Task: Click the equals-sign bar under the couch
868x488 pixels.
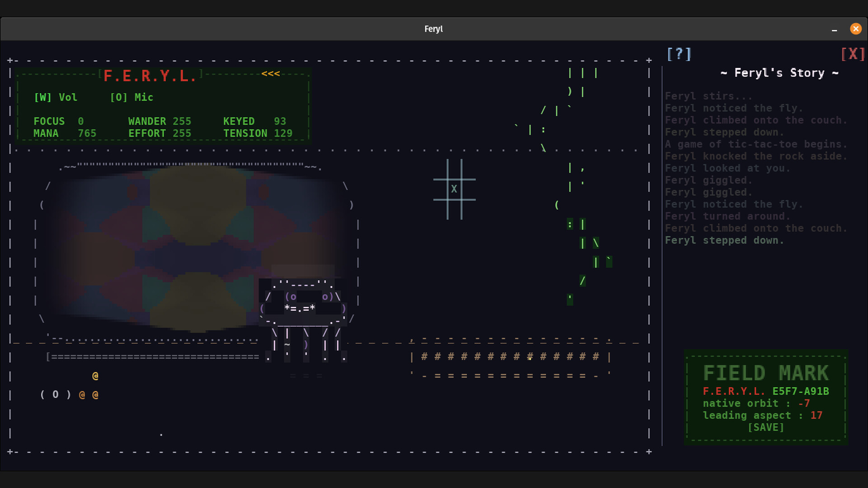Action: tap(154, 357)
